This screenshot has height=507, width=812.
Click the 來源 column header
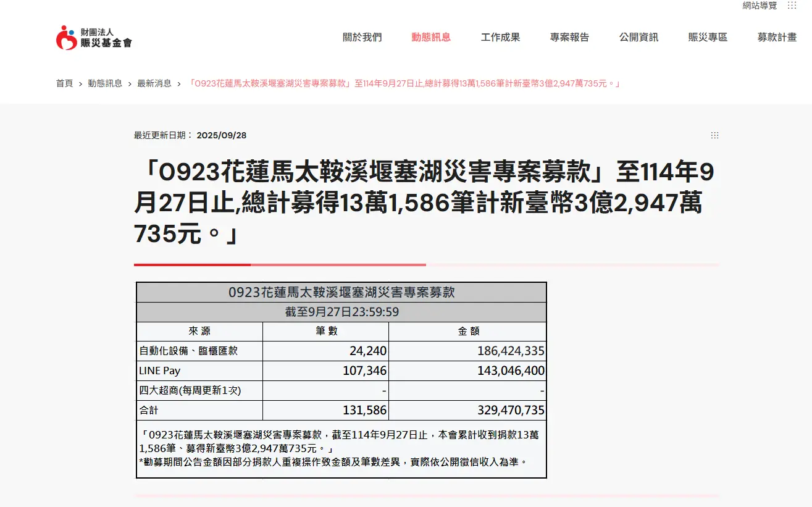point(199,332)
